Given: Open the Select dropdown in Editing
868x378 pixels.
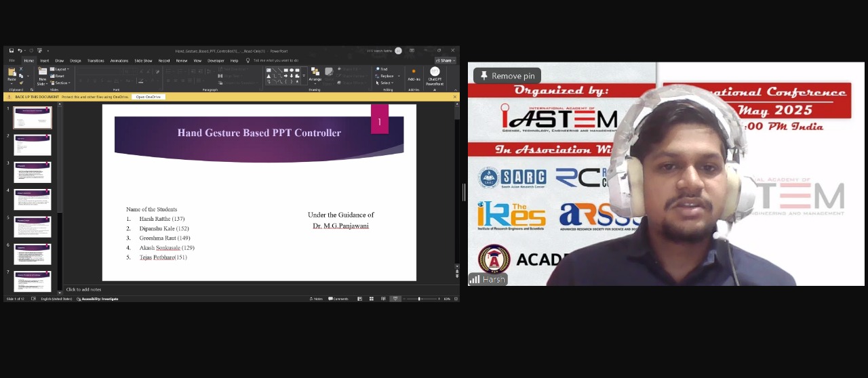Looking at the screenshot, I should point(385,83).
